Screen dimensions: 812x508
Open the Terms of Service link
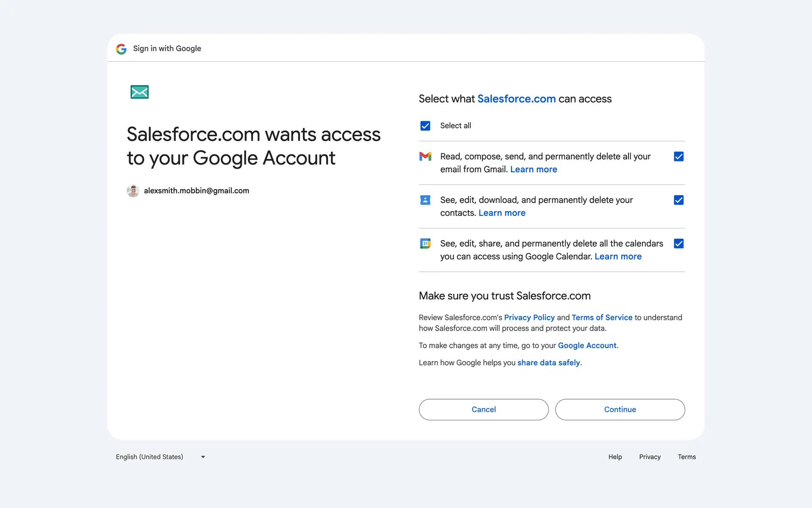click(602, 317)
